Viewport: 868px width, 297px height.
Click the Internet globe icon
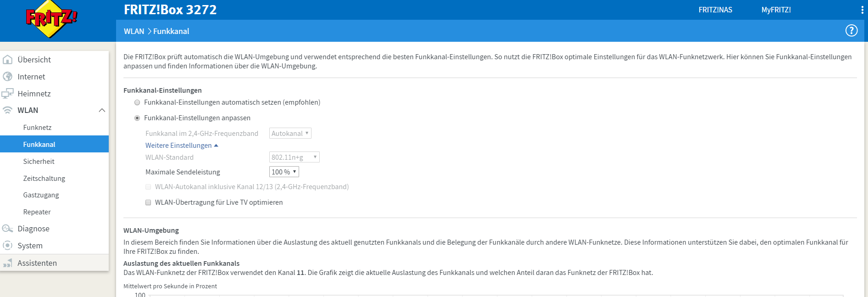coord(7,76)
